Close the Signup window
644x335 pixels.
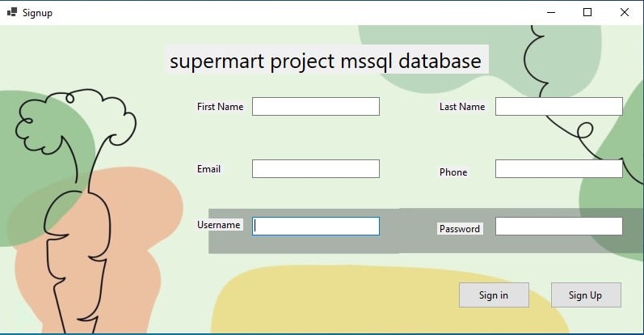coord(625,12)
